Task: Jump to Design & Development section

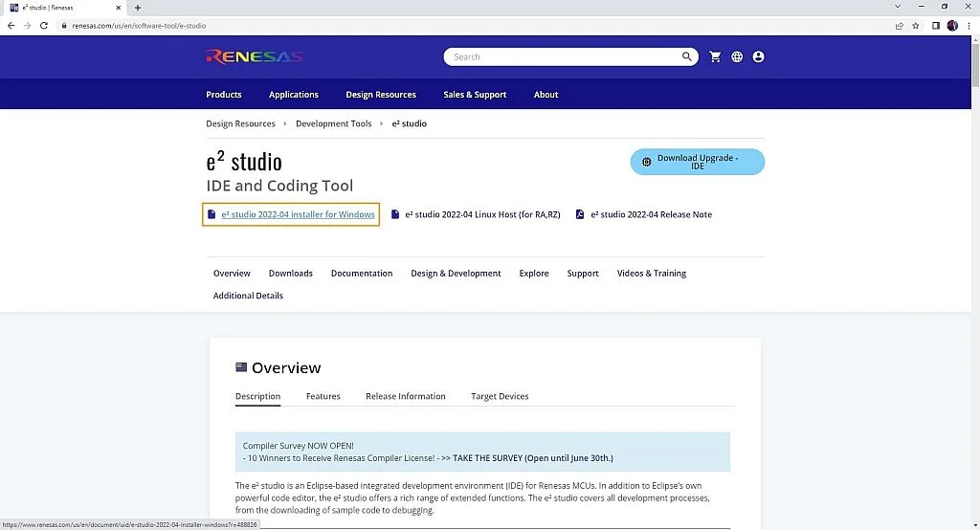Action: click(x=456, y=273)
